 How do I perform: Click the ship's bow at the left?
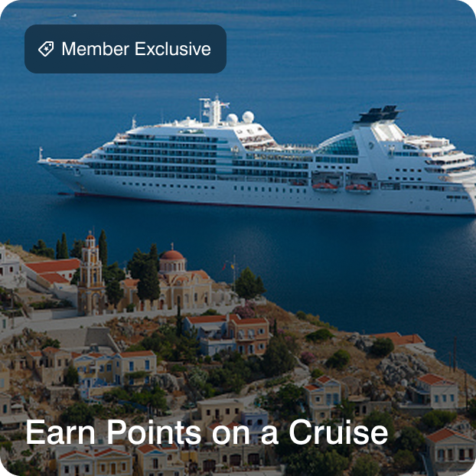coord(60,170)
